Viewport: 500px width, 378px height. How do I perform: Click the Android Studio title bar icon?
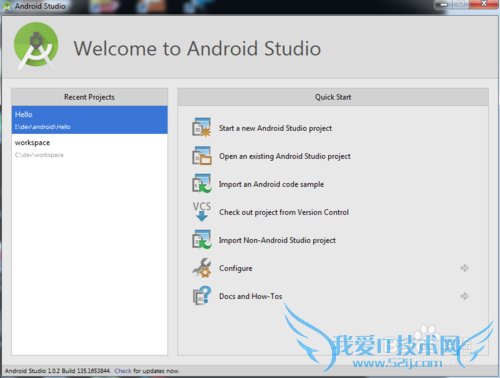7,6
